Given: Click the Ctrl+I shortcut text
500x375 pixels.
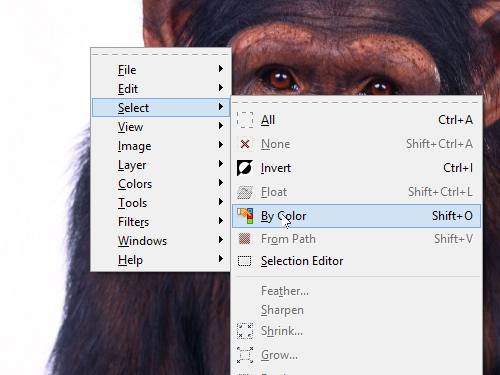Looking at the screenshot, I should tap(458, 168).
